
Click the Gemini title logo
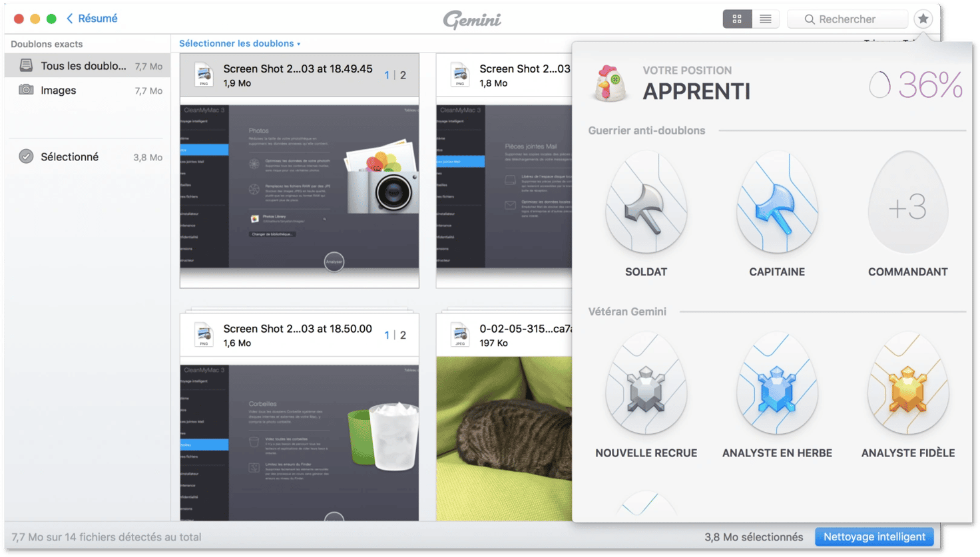point(472,19)
